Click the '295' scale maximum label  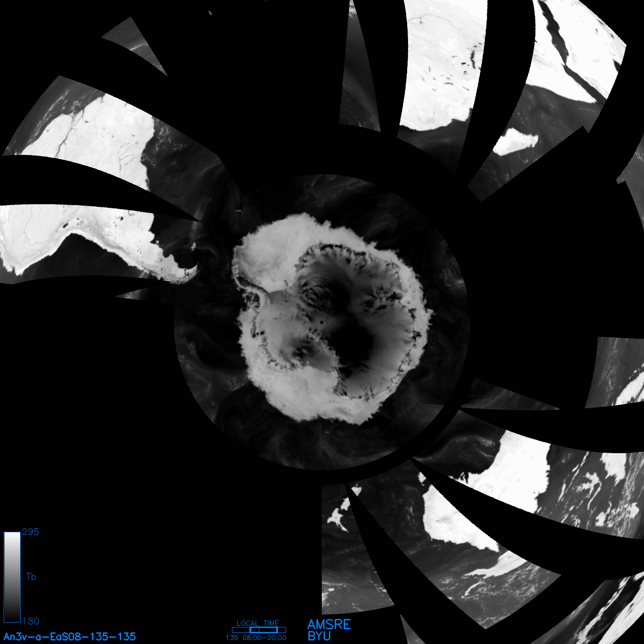pyautogui.click(x=31, y=532)
